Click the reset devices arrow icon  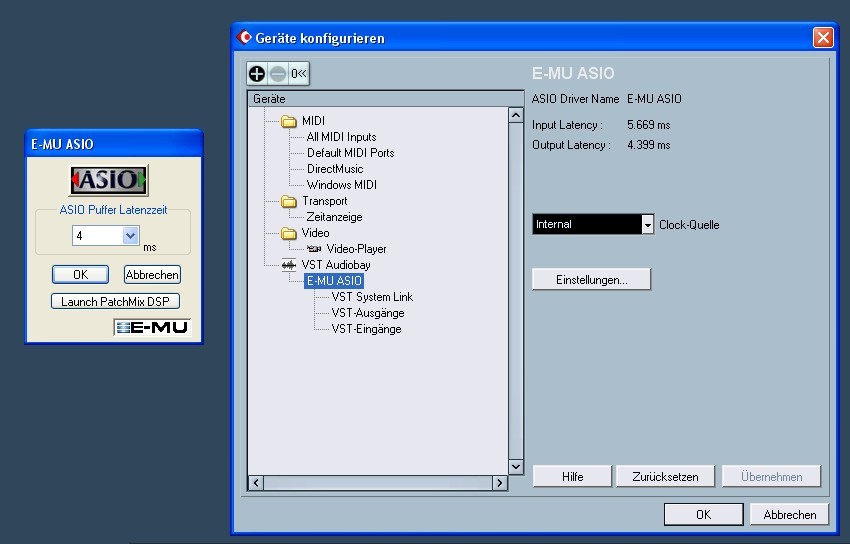(299, 74)
